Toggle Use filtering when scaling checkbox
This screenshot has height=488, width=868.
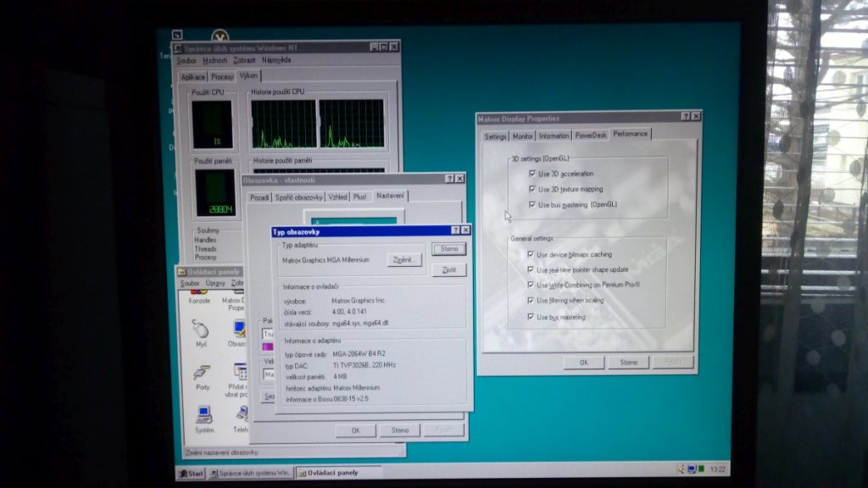click(x=531, y=301)
